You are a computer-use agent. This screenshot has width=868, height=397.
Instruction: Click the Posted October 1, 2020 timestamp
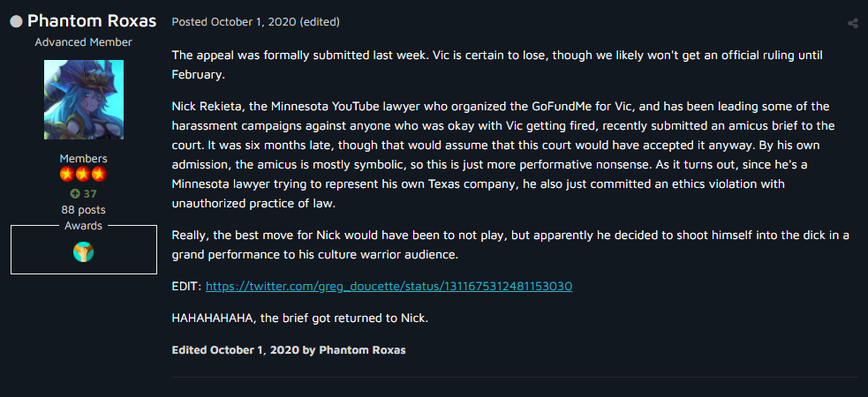coord(234,22)
